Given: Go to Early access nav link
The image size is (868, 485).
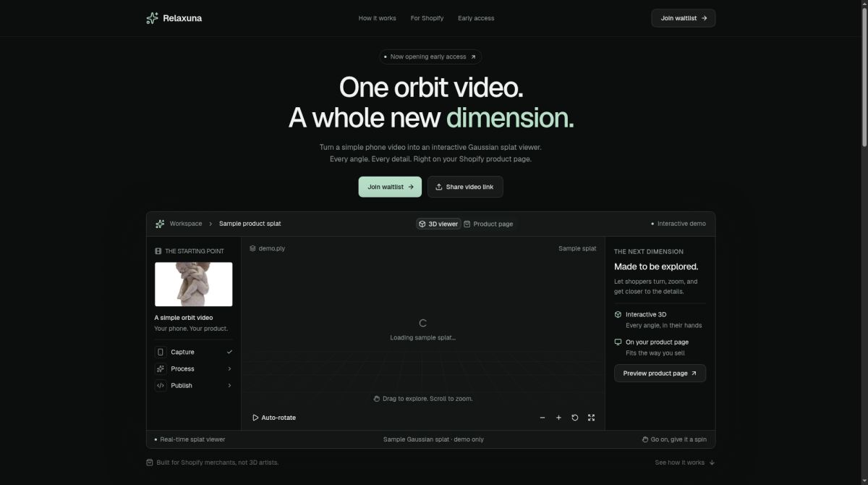Looking at the screenshot, I should click(476, 18).
